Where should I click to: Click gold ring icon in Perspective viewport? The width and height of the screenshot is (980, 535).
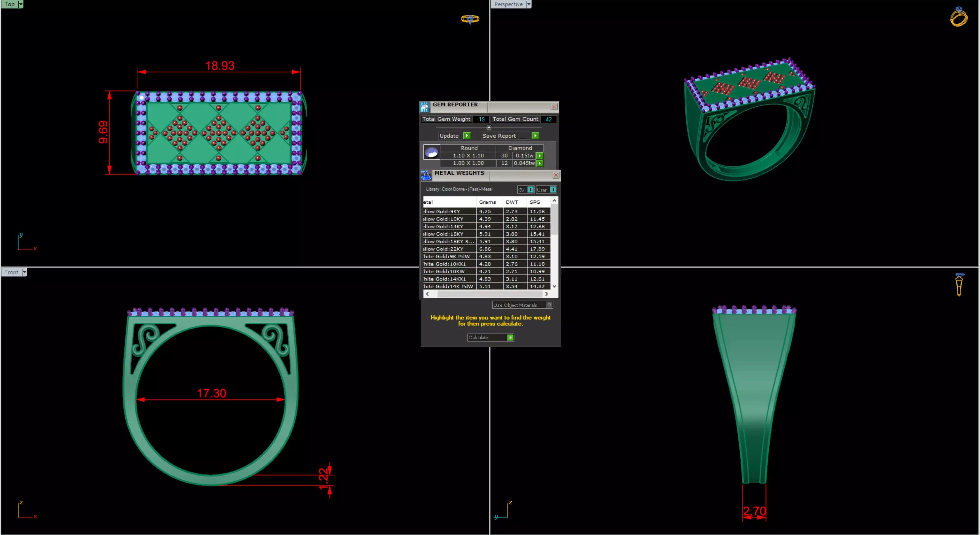pyautogui.click(x=959, y=17)
